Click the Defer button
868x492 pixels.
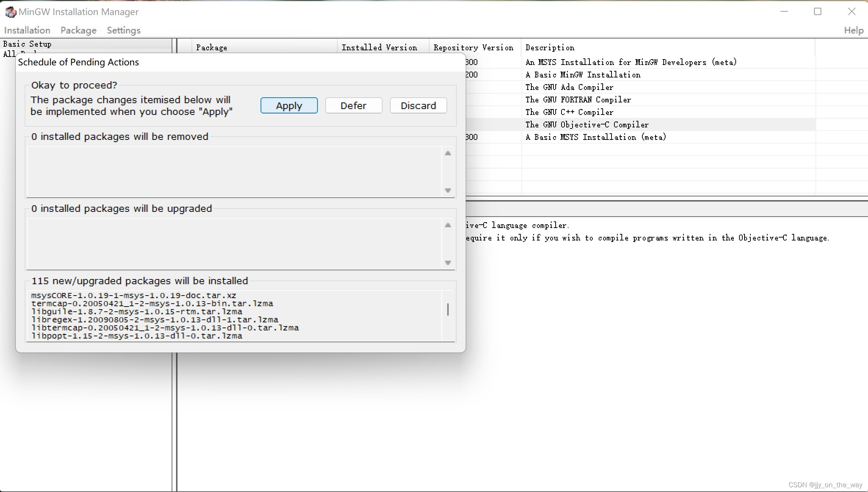click(x=353, y=106)
